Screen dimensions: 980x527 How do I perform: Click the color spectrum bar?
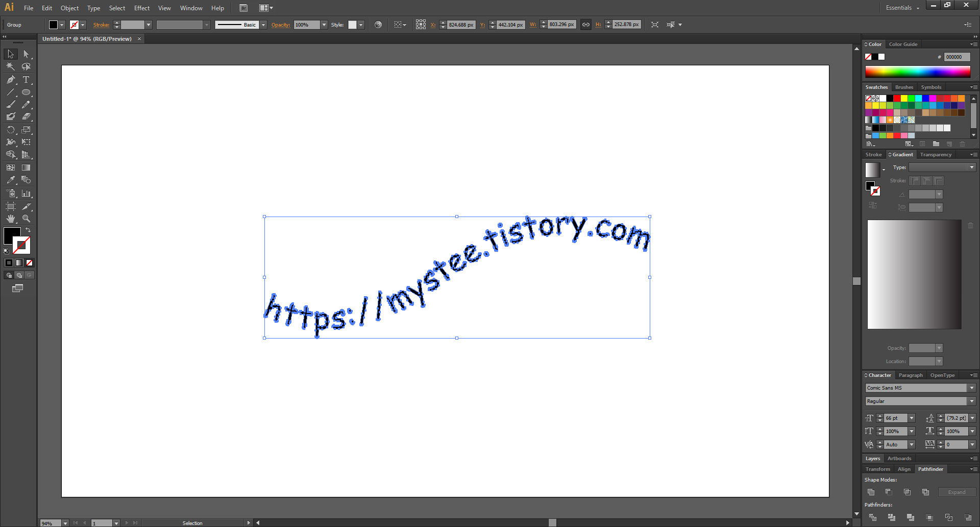[917, 71]
